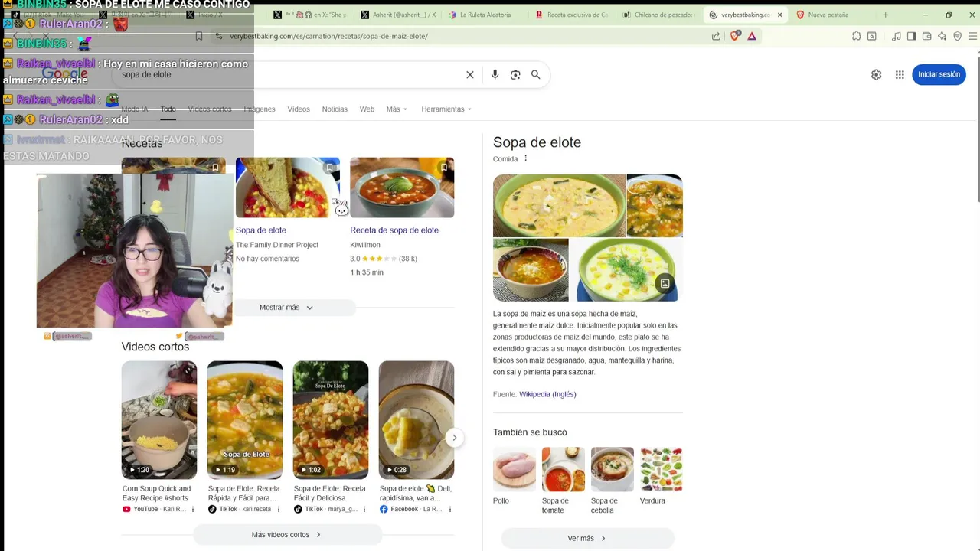
Task: Advance short videos carousel right arrow
Action: coord(454,438)
